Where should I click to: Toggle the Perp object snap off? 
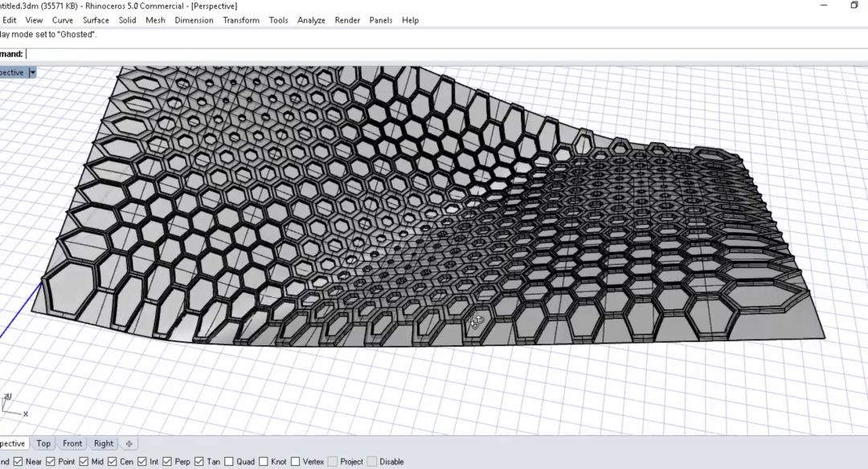(x=166, y=462)
